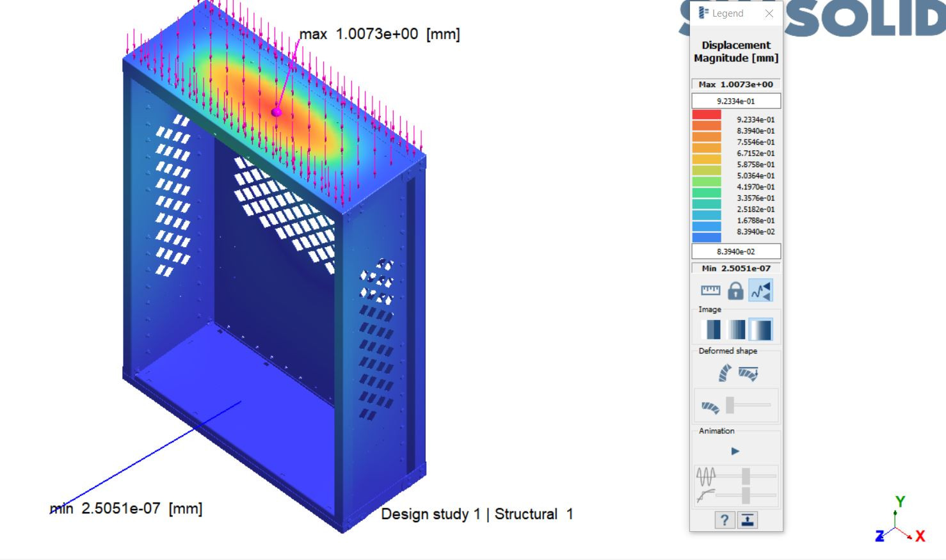Open legend help with the question mark button
The width and height of the screenshot is (946, 560).
[x=725, y=520]
